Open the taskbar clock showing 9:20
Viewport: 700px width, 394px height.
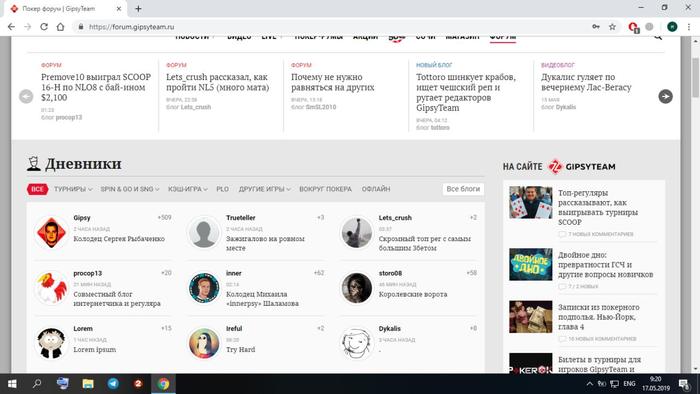pyautogui.click(x=655, y=384)
